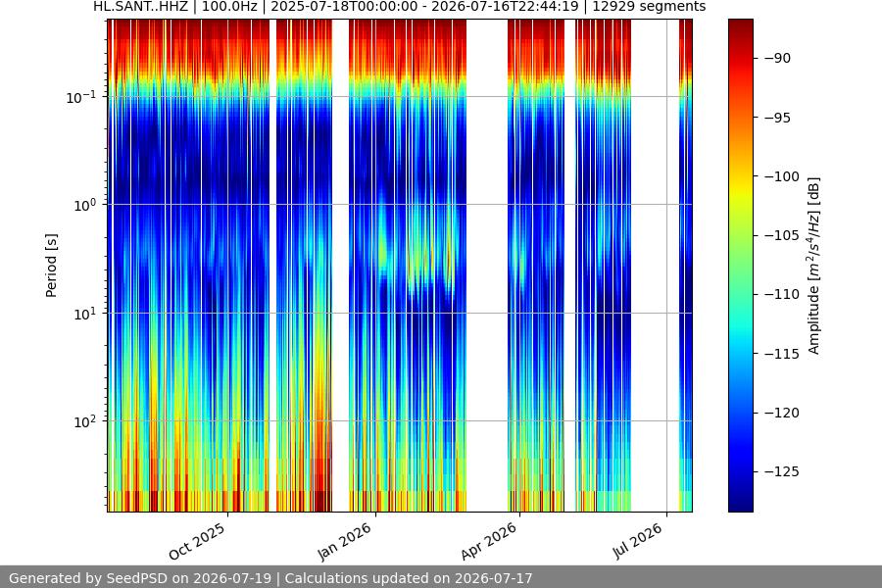Click the colorbar gradient strip
The width and height of the screenshot is (882, 588).
740,266
